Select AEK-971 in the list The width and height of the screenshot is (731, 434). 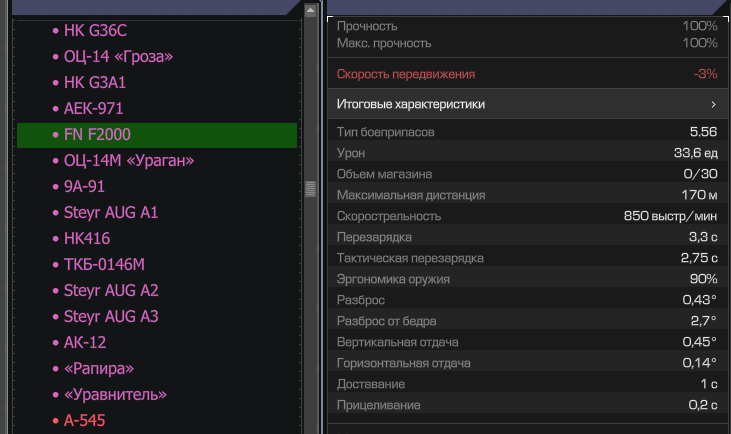(x=93, y=109)
